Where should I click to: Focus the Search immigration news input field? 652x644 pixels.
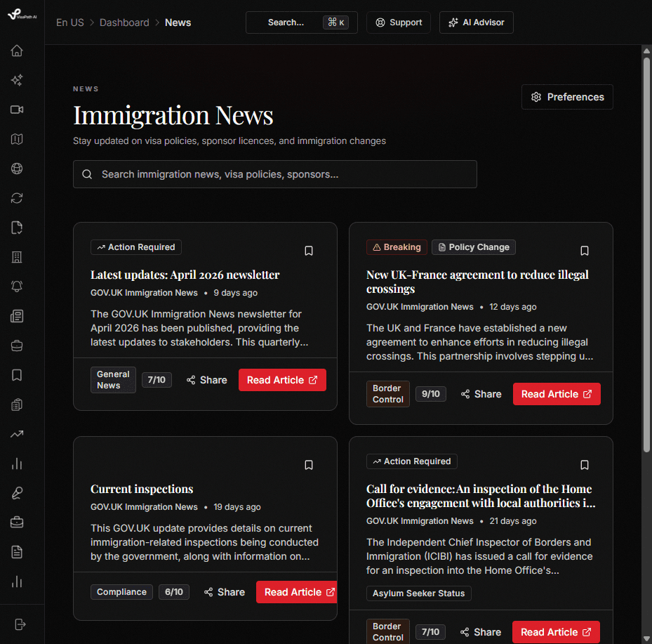pos(275,174)
